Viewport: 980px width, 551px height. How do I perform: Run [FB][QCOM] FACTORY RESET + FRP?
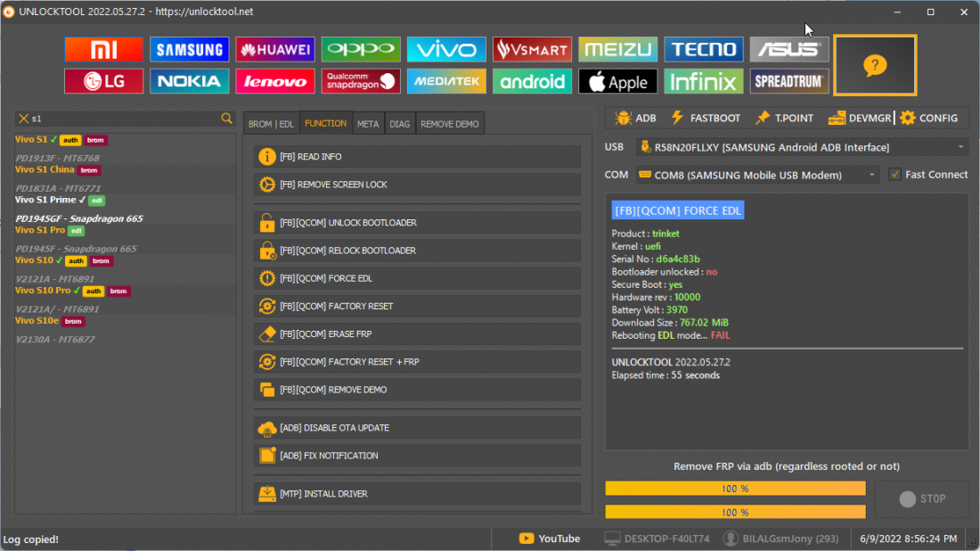417,361
